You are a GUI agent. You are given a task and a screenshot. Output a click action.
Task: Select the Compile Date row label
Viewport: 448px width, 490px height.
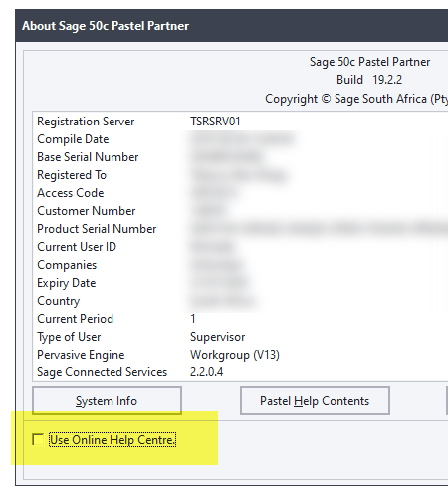[x=73, y=139]
